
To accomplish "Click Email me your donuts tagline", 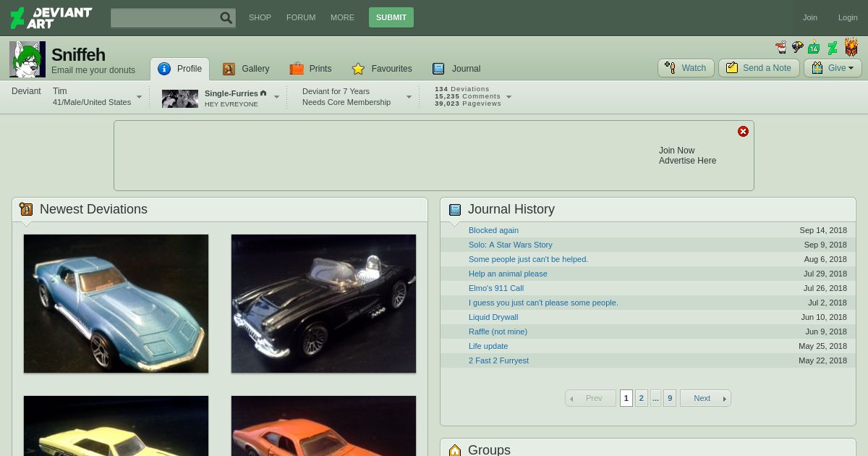I will (x=93, y=70).
